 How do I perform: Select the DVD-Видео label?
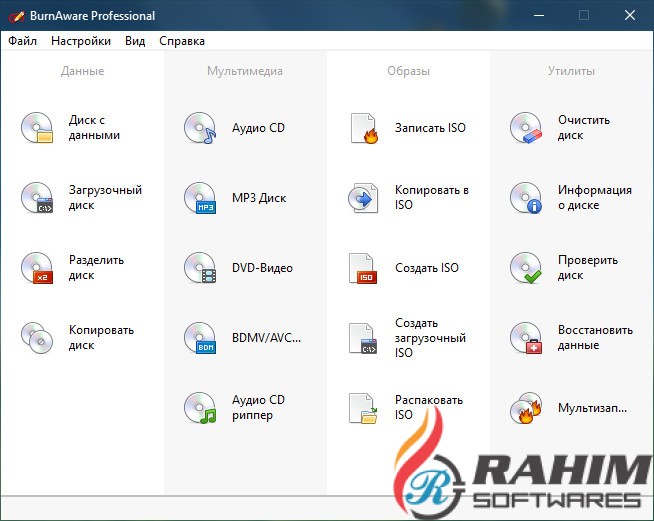tap(262, 268)
